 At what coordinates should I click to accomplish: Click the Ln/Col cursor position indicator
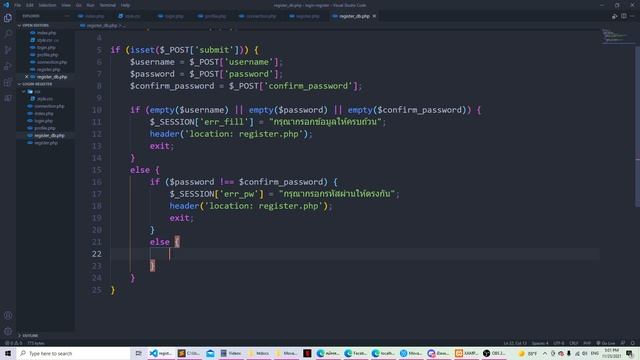(x=515, y=343)
